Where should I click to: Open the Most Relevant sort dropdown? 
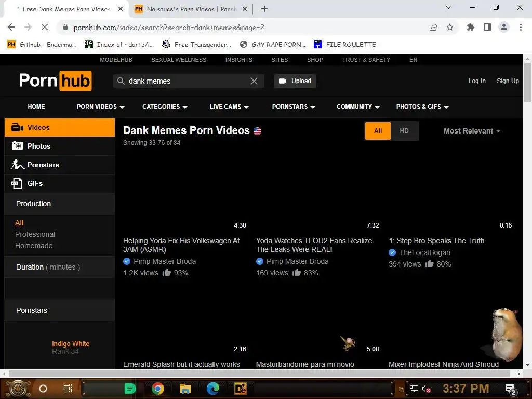472,131
